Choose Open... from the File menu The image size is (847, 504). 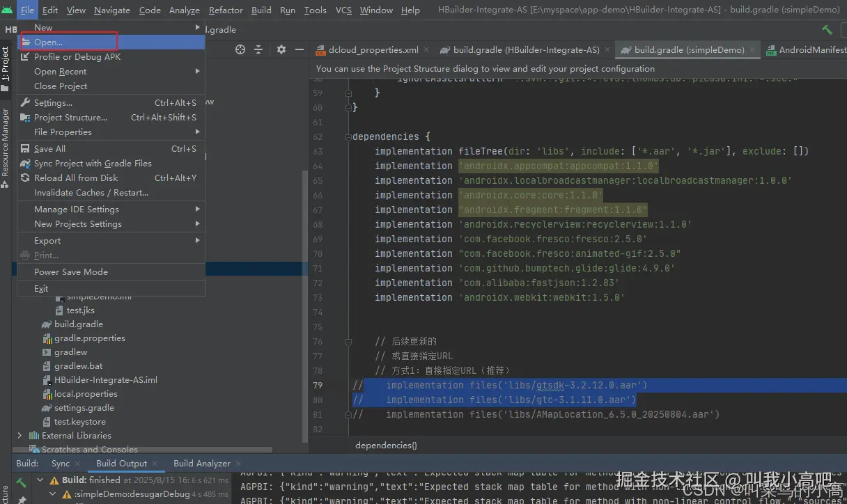click(111, 42)
